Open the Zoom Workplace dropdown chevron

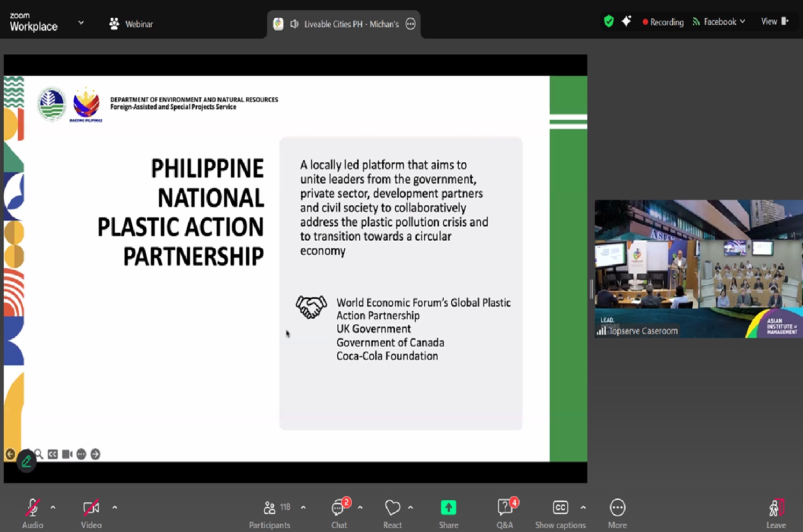coord(81,23)
